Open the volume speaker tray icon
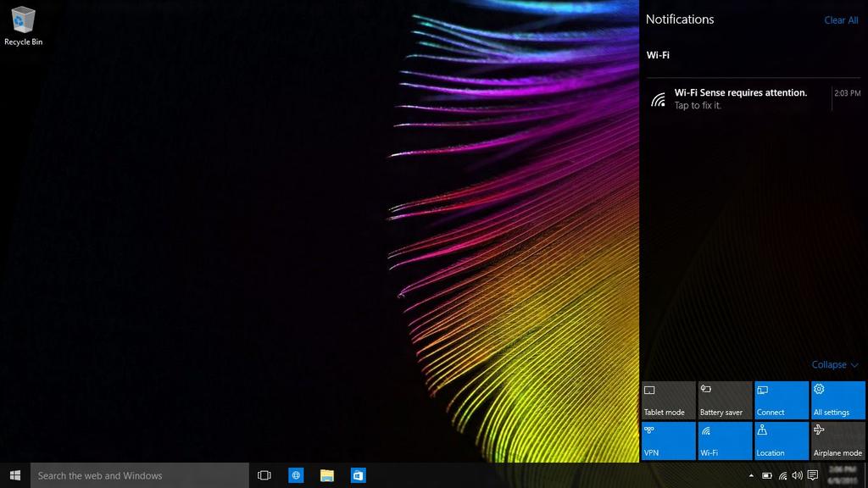868x488 pixels. click(797, 475)
